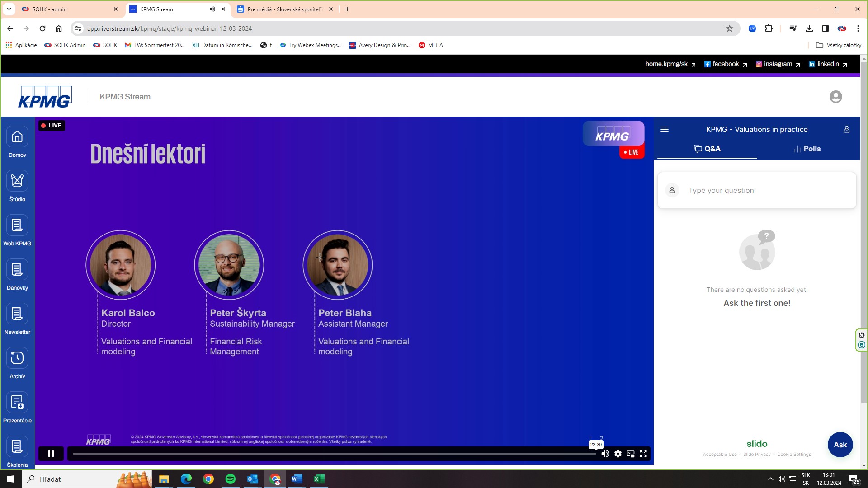Open the instagram link
The height and width of the screenshot is (488, 868).
778,64
